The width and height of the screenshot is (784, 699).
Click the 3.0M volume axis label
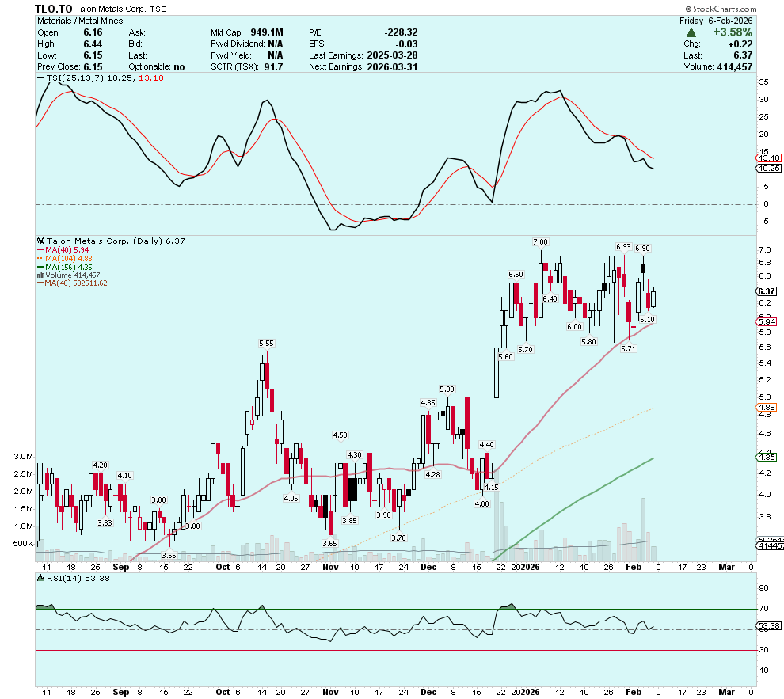[24, 457]
